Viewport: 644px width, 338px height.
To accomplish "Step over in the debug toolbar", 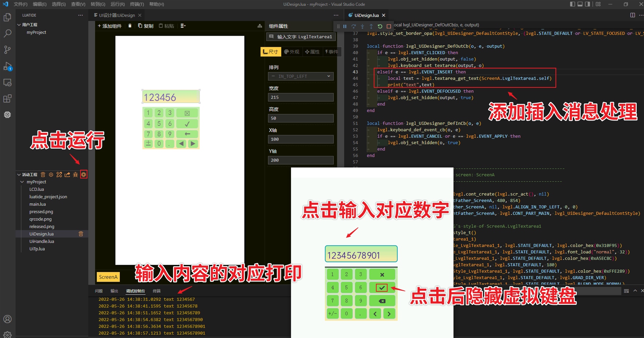I will pos(354,26).
